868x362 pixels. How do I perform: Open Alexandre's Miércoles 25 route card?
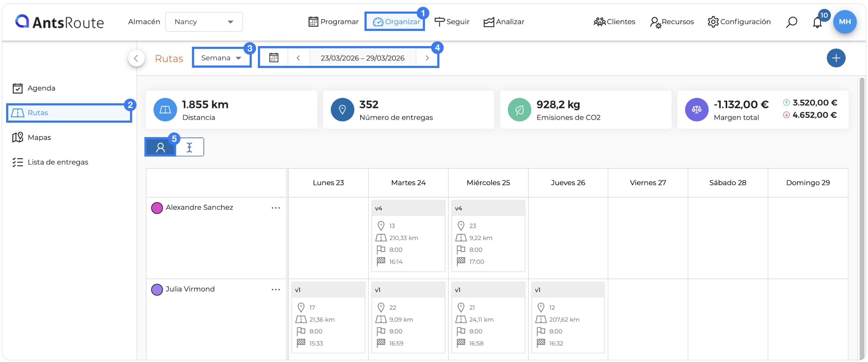pyautogui.click(x=488, y=236)
